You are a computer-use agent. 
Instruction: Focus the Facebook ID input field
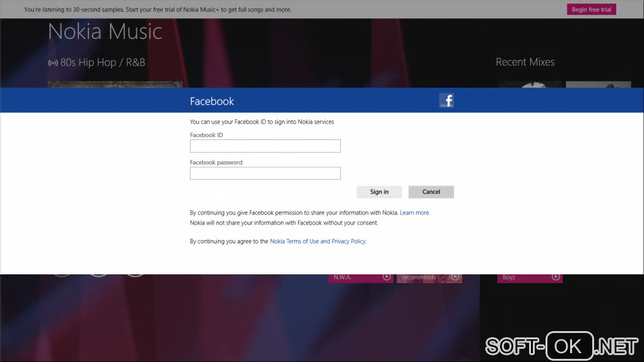pos(265,146)
